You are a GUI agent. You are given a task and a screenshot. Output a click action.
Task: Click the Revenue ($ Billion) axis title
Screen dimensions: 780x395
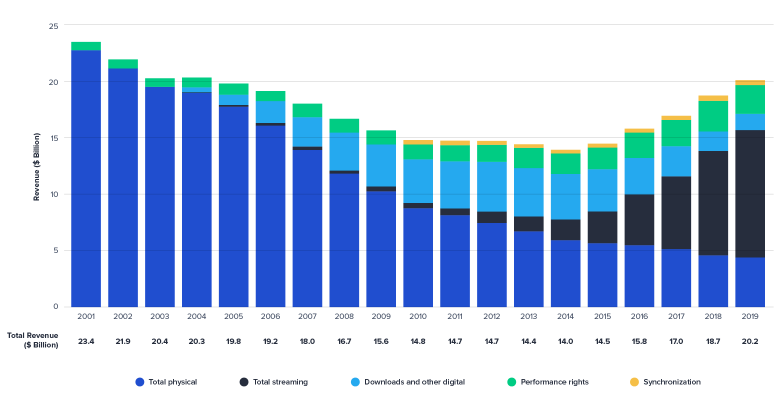pyautogui.click(x=36, y=167)
